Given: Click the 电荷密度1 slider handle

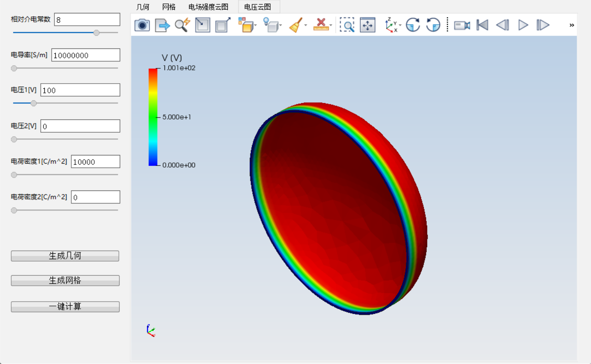Looking at the screenshot, I should click(x=14, y=175).
